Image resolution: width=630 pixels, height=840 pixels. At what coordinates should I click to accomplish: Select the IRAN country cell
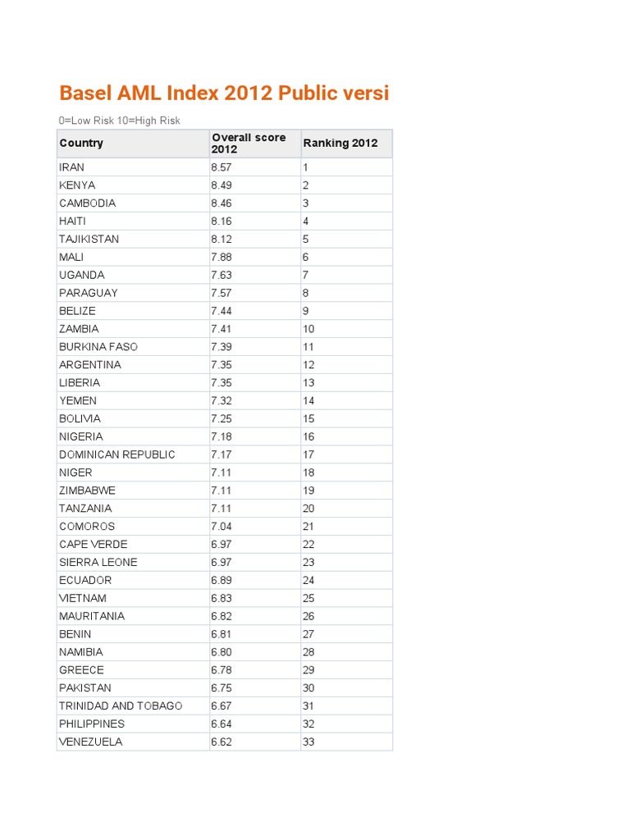click(x=72, y=167)
